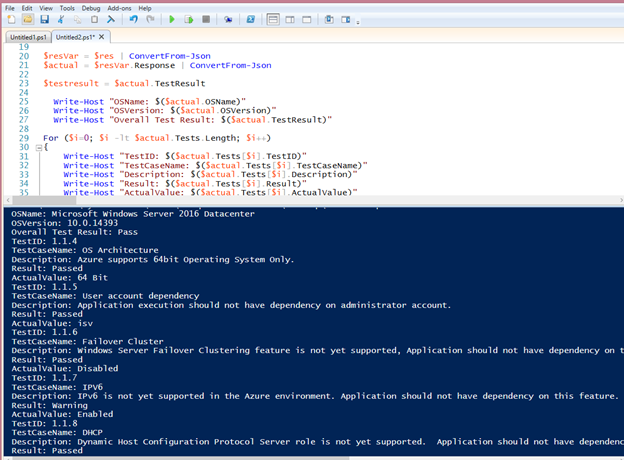Click 'OSName: Microsoft Windows Server 2016 Datacenter' output

click(x=133, y=214)
